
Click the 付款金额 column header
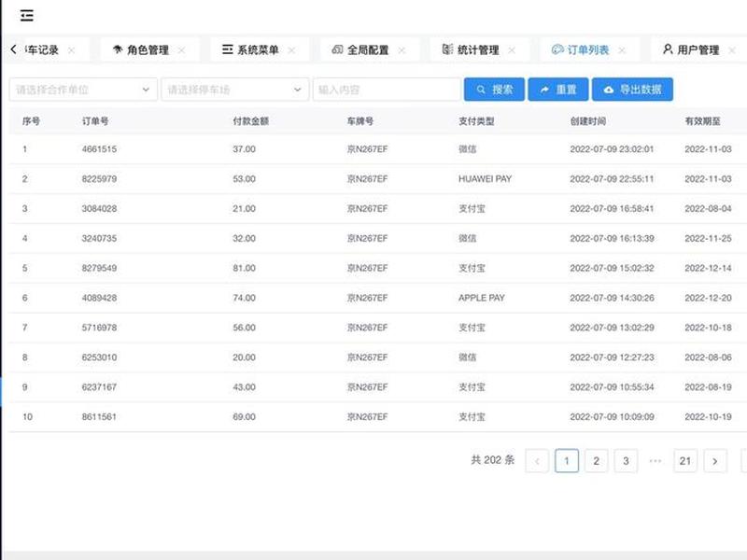[x=251, y=121]
